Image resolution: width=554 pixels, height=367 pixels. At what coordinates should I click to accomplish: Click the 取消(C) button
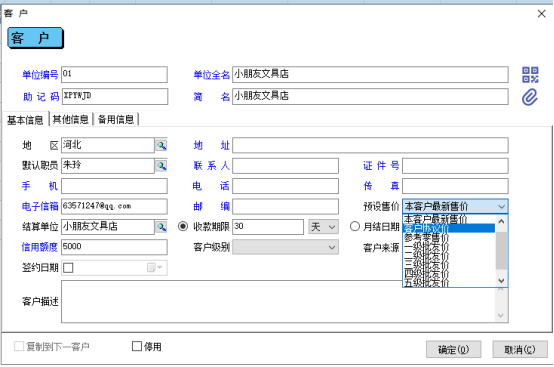520,349
